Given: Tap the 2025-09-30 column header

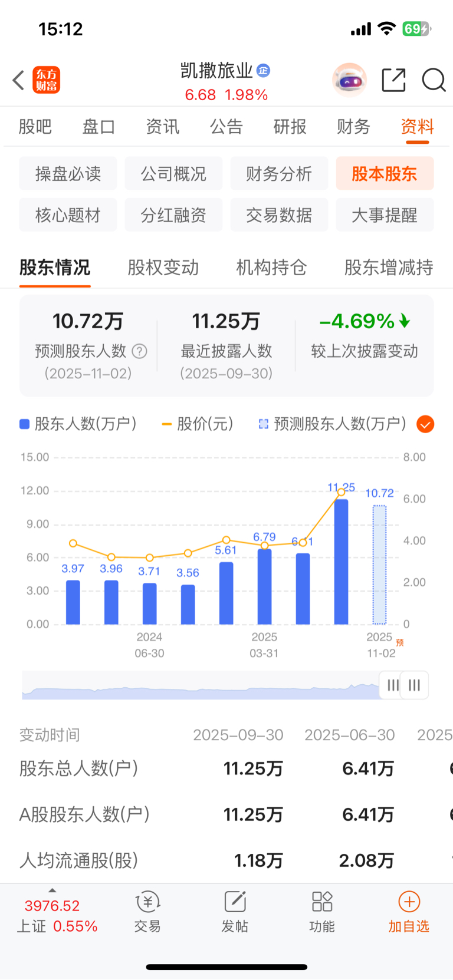Looking at the screenshot, I should 238,735.
